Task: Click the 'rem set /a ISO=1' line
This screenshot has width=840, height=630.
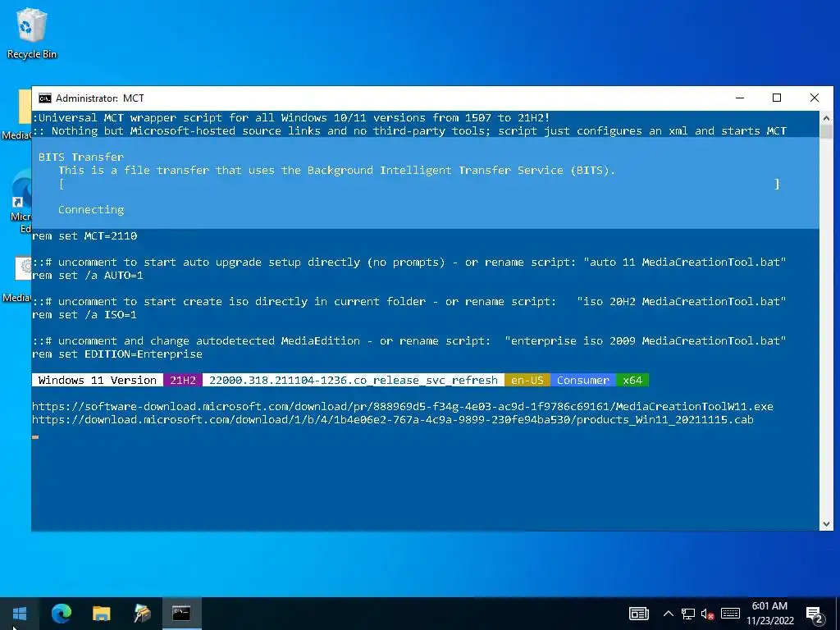Action: [x=84, y=314]
